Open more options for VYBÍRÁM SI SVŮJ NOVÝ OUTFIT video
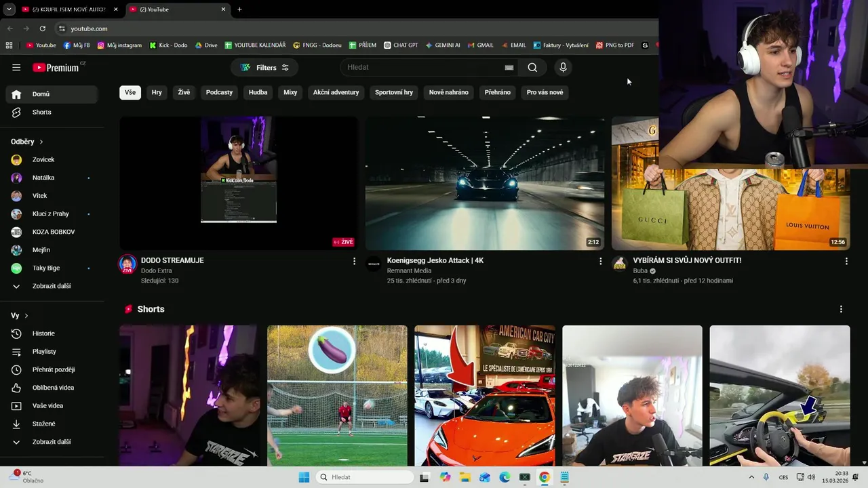 pyautogui.click(x=846, y=261)
